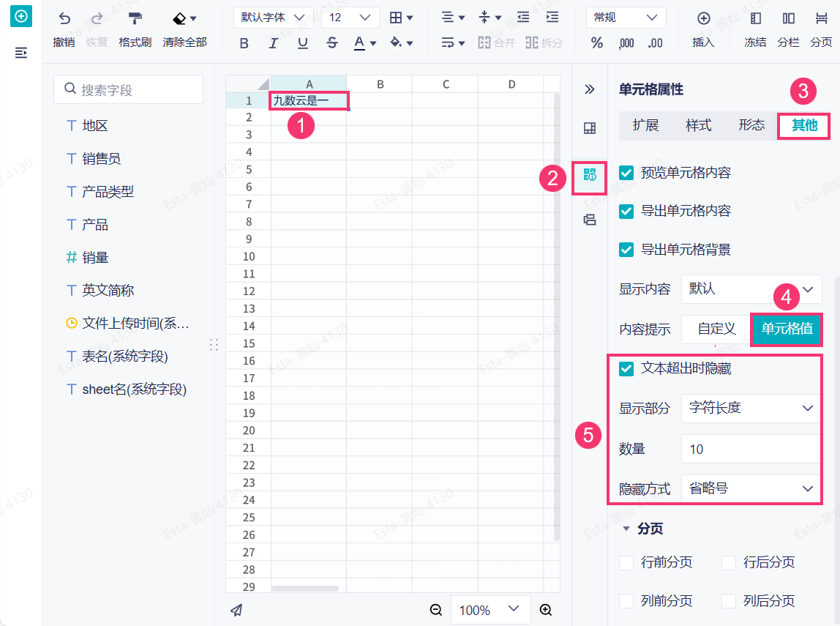Click the decrease indent icon
Image resolution: width=840 pixels, height=626 pixels.
point(523,18)
